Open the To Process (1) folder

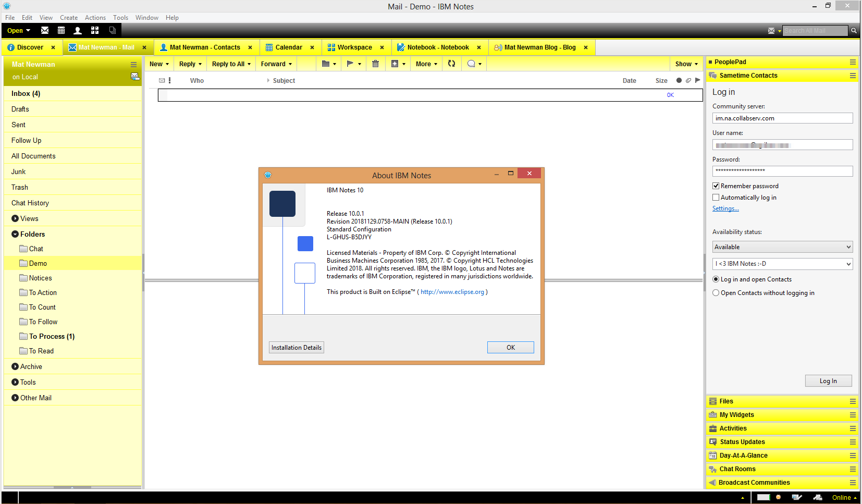point(72,336)
